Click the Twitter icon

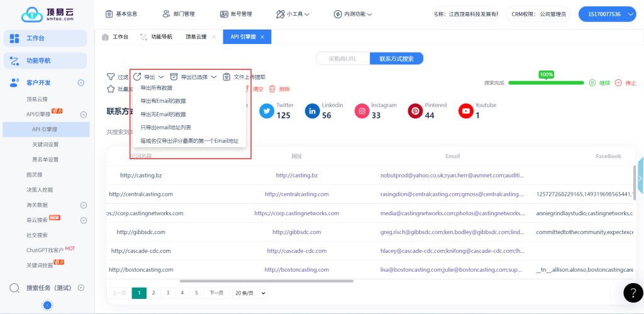[267, 111]
